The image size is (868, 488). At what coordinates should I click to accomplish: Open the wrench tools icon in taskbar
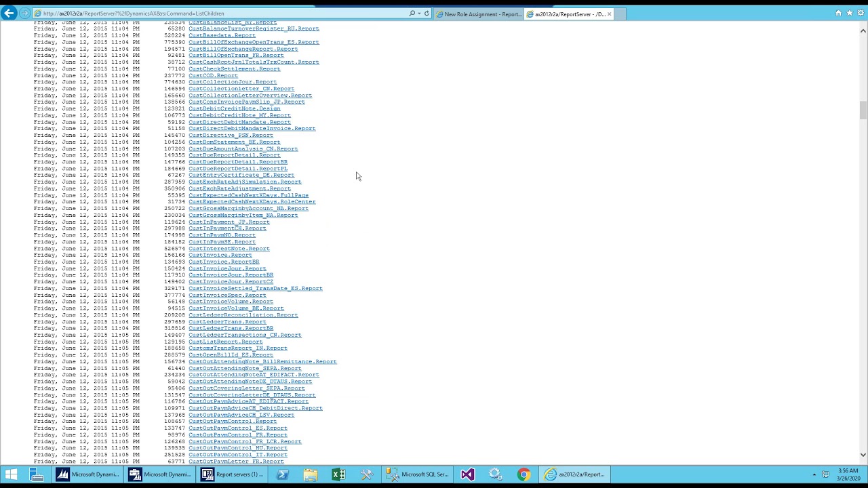click(x=366, y=474)
